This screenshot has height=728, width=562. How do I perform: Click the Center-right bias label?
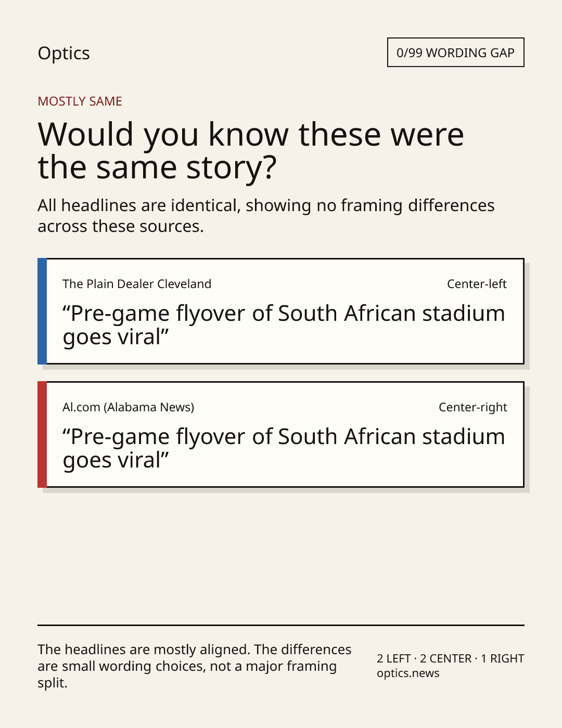[472, 407]
